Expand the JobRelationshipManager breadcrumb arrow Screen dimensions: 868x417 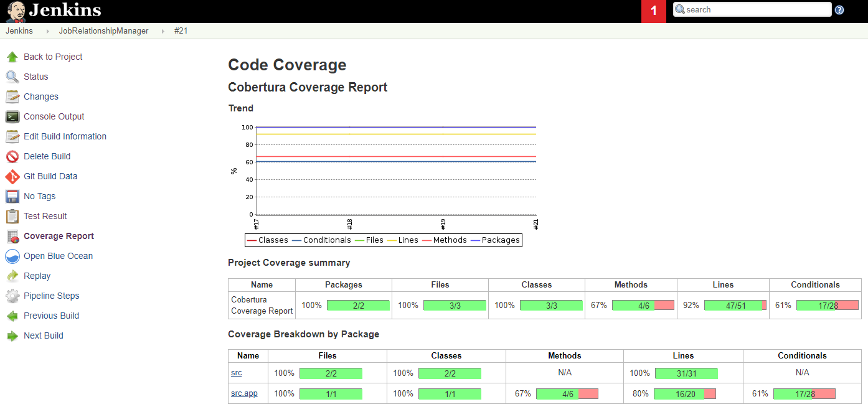(x=163, y=31)
